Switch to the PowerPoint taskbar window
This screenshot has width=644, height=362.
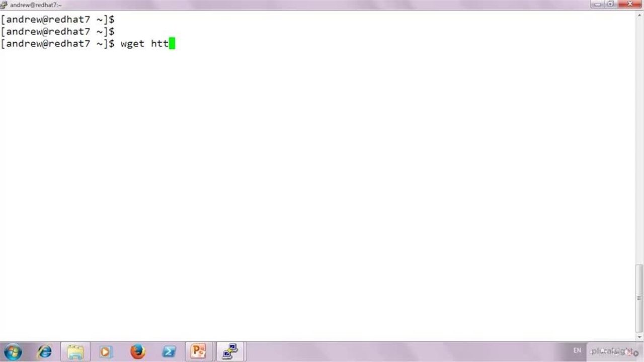point(198,351)
